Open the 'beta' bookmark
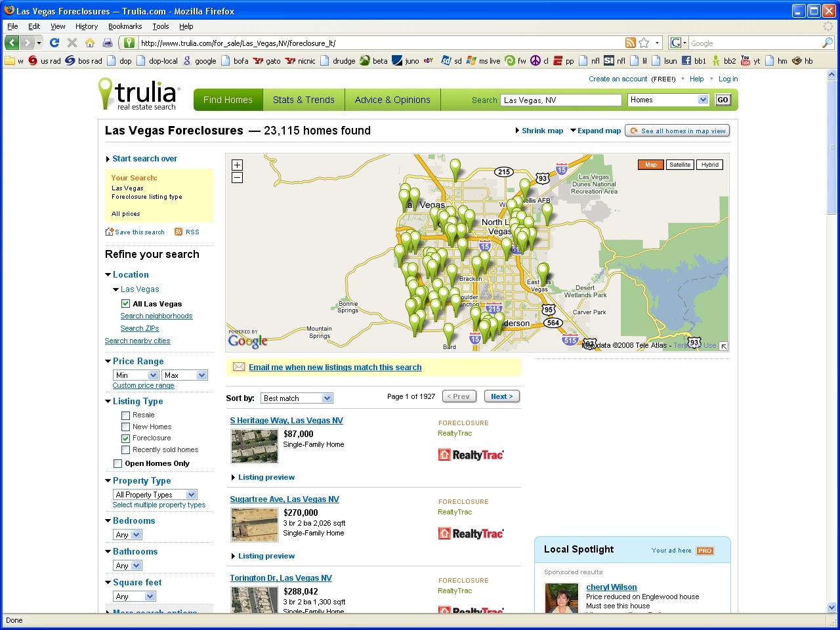 [x=373, y=61]
